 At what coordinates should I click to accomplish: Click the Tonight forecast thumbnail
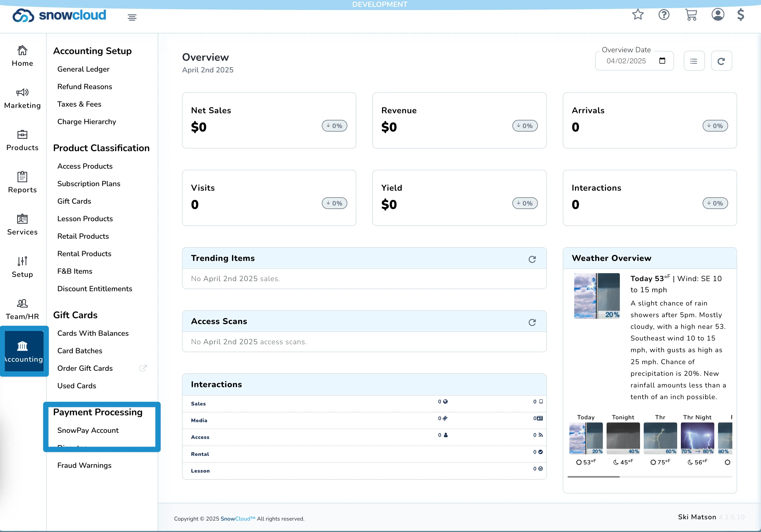pyautogui.click(x=623, y=438)
